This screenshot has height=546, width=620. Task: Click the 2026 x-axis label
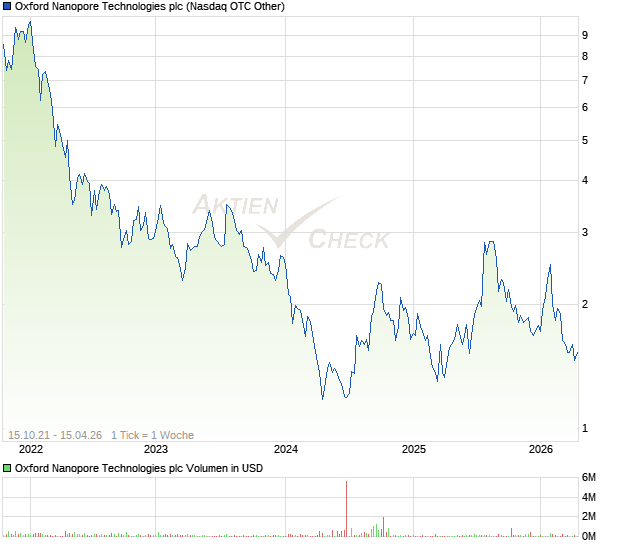point(541,450)
